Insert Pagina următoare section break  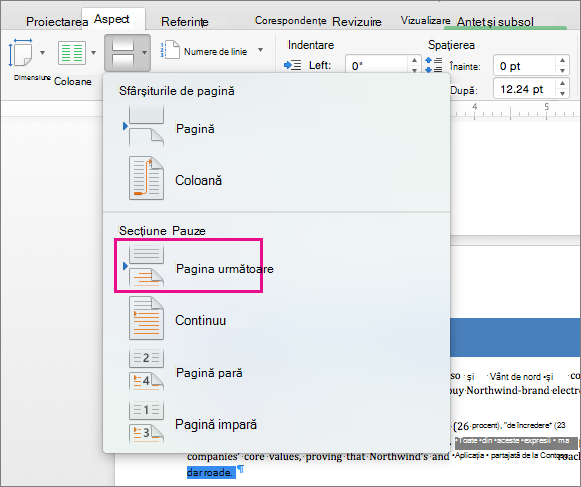click(x=225, y=268)
